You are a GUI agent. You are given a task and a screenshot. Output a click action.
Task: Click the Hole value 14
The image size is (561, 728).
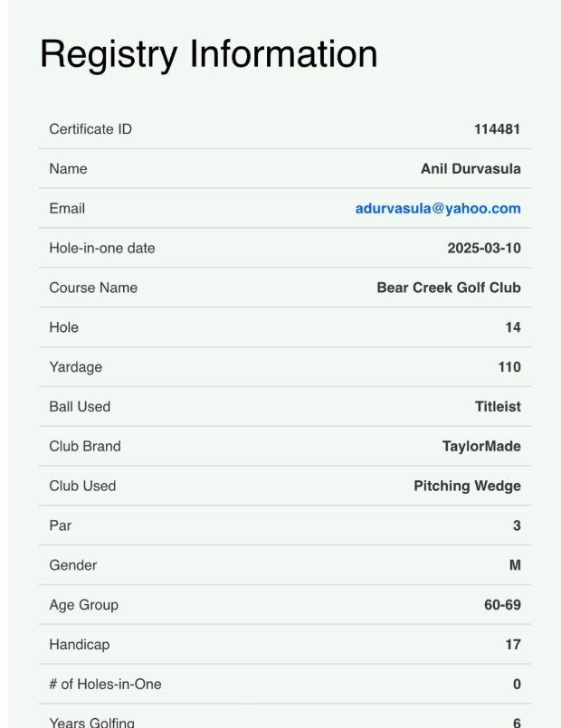(513, 327)
